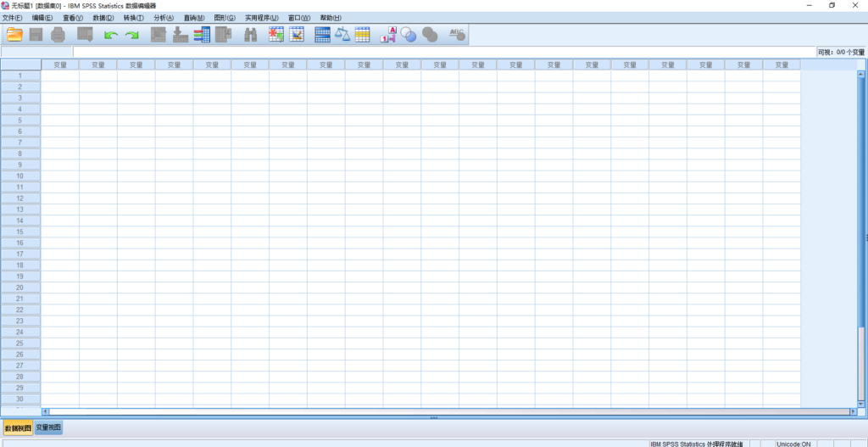Click the Use Variable Sets circles icon
The image size is (868, 447).
pos(409,35)
